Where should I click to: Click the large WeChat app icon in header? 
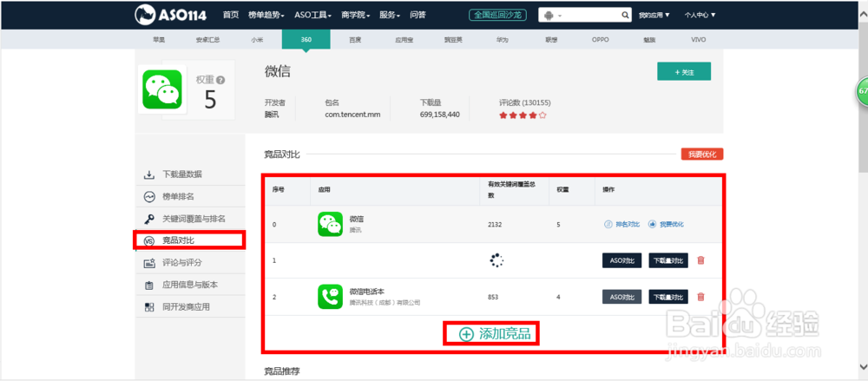[162, 89]
